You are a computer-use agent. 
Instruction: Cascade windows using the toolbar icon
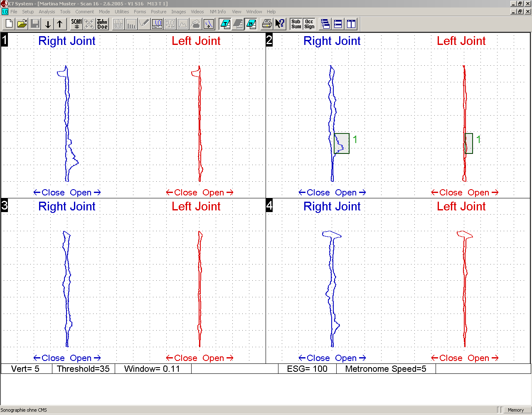(x=325, y=24)
